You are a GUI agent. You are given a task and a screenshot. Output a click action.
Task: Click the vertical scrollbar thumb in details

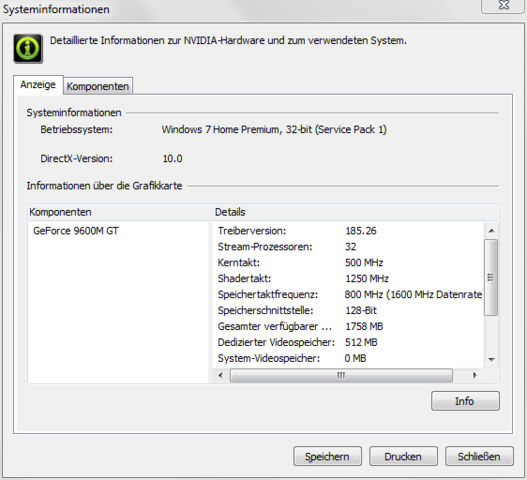point(491,277)
